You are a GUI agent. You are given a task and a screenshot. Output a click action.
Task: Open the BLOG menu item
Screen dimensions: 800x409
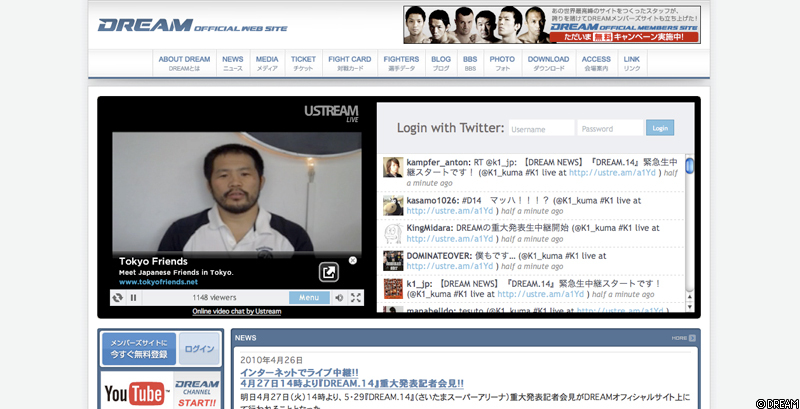click(441, 63)
